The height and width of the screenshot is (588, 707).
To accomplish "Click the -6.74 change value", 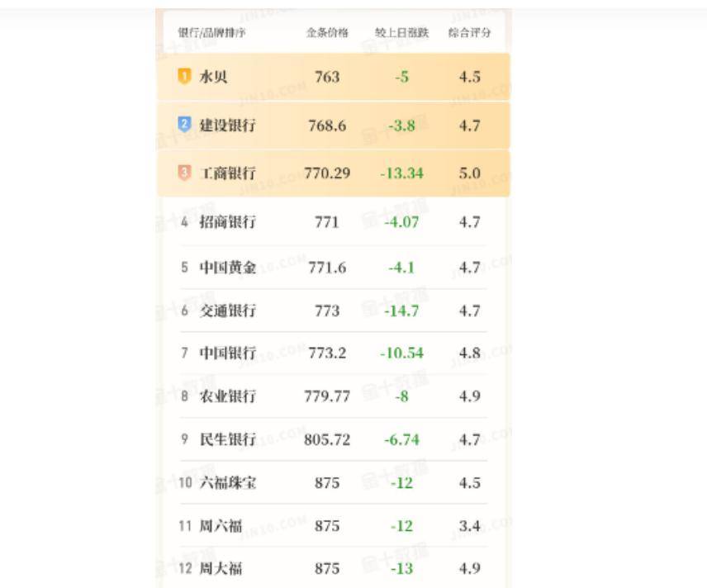I will tap(401, 439).
